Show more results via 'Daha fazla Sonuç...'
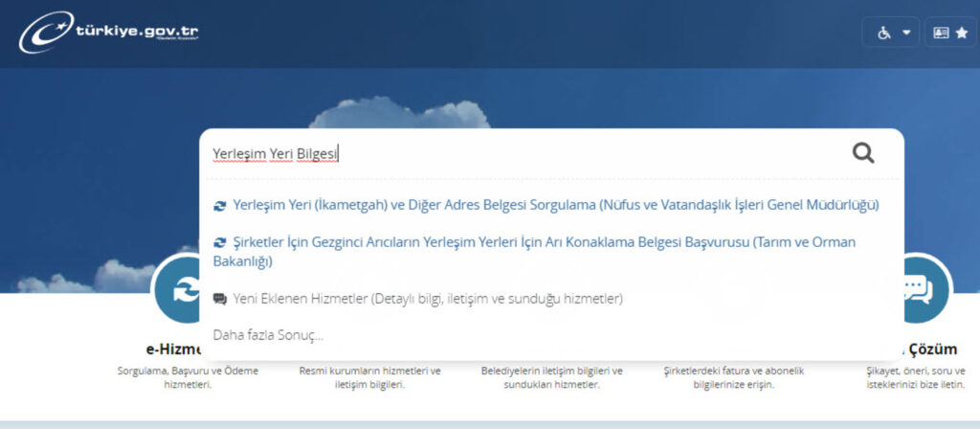 point(268,335)
